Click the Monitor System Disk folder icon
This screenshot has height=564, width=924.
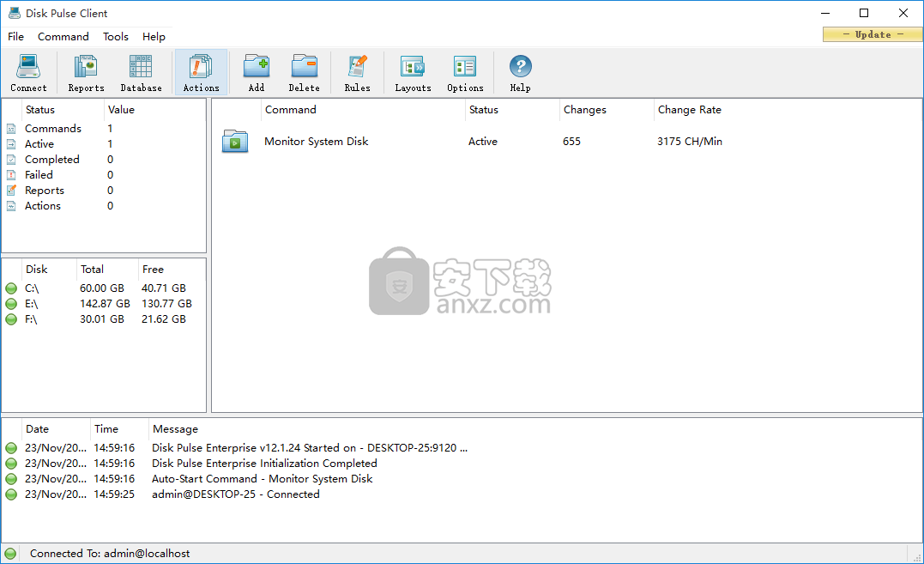(234, 142)
